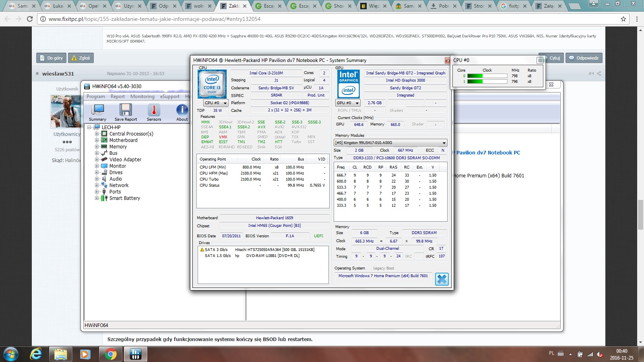Click the share icon next to #4

(599, 74)
